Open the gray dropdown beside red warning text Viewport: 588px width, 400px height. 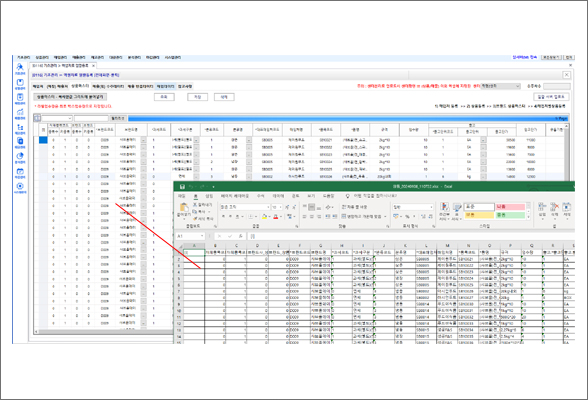pos(501,86)
